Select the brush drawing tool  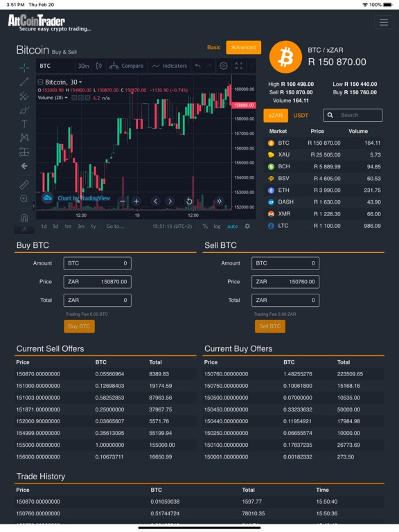[x=24, y=109]
